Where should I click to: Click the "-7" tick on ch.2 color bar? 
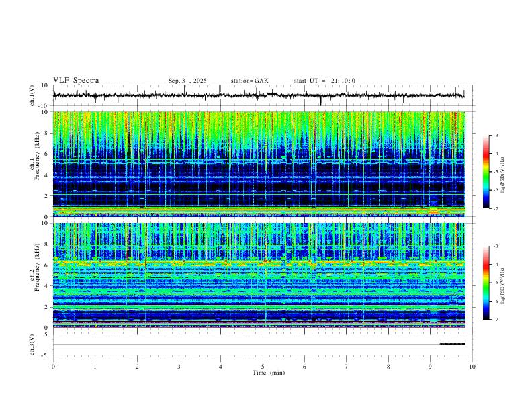[495, 319]
